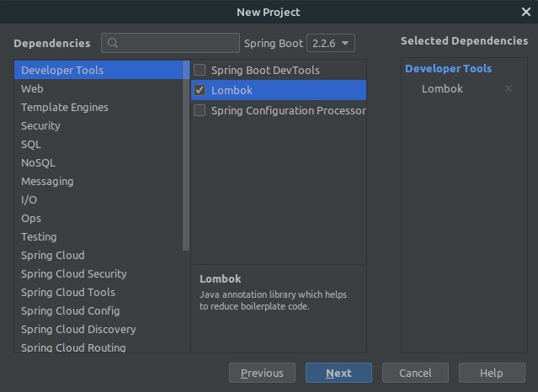Choose the SQL category
The image size is (538, 392).
click(31, 144)
